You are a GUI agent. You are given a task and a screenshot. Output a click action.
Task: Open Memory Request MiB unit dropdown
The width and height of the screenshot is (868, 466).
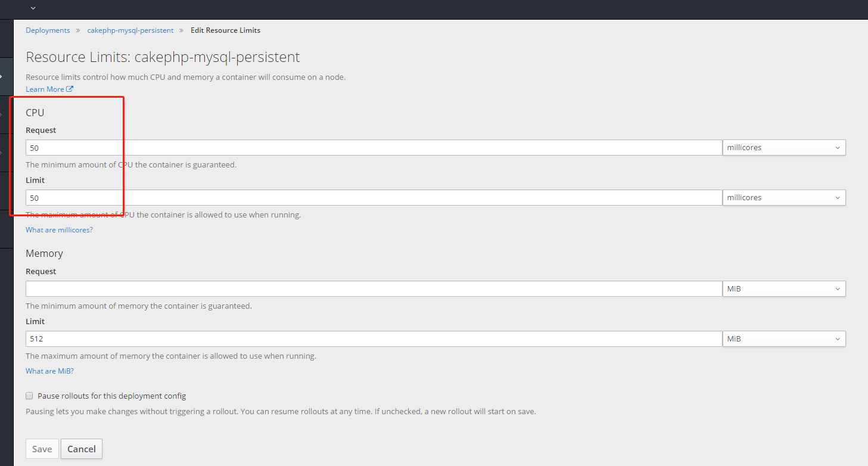click(x=783, y=289)
